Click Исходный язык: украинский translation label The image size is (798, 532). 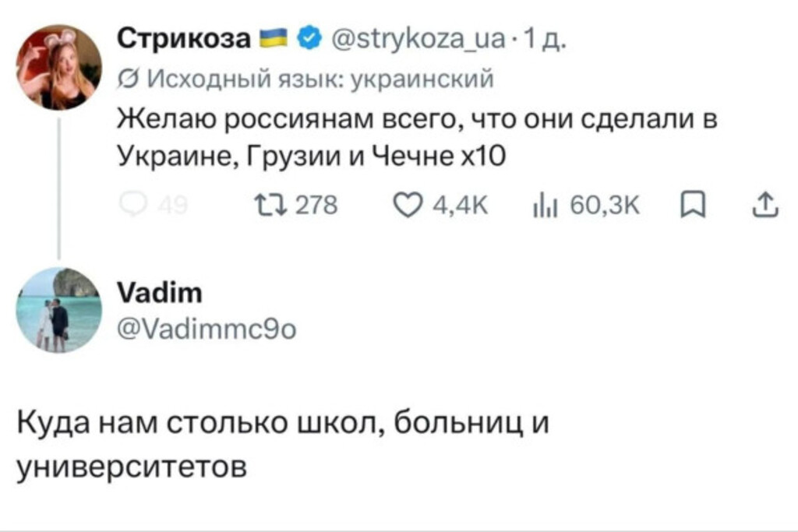click(x=320, y=79)
